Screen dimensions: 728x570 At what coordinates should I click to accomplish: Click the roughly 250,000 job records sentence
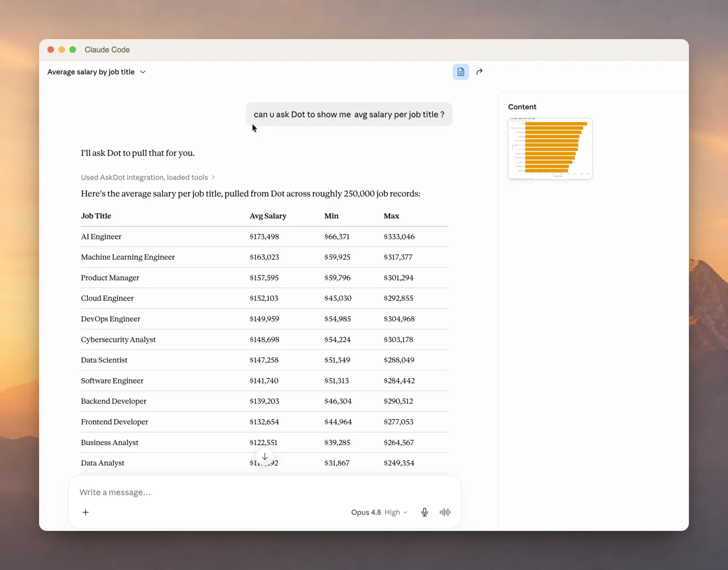251,194
